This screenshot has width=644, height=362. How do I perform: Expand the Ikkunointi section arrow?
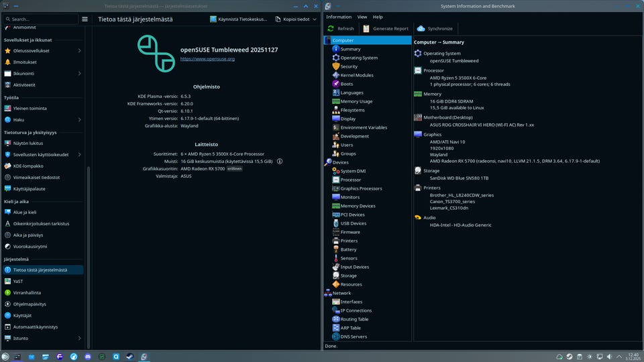coord(79,73)
